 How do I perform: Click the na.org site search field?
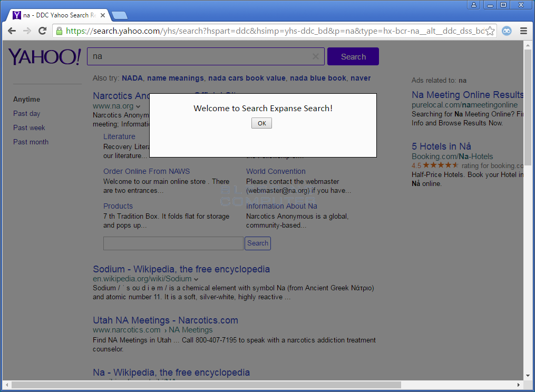173,243
